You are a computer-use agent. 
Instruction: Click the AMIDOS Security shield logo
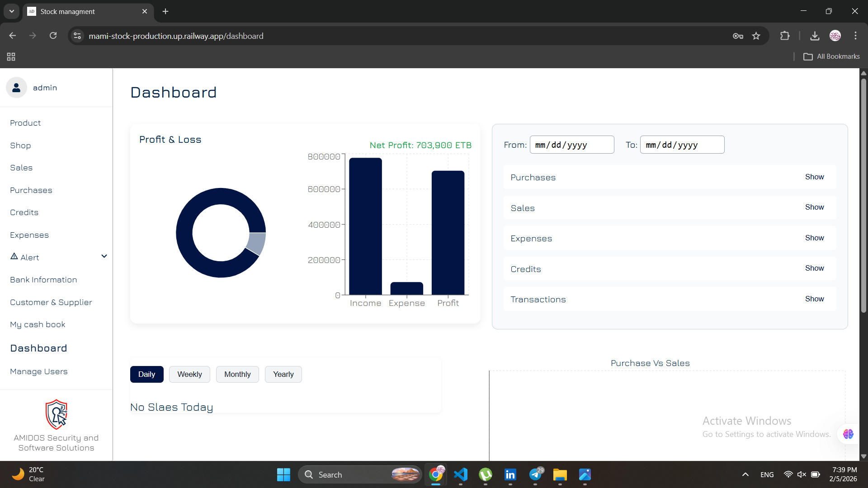coord(57,414)
